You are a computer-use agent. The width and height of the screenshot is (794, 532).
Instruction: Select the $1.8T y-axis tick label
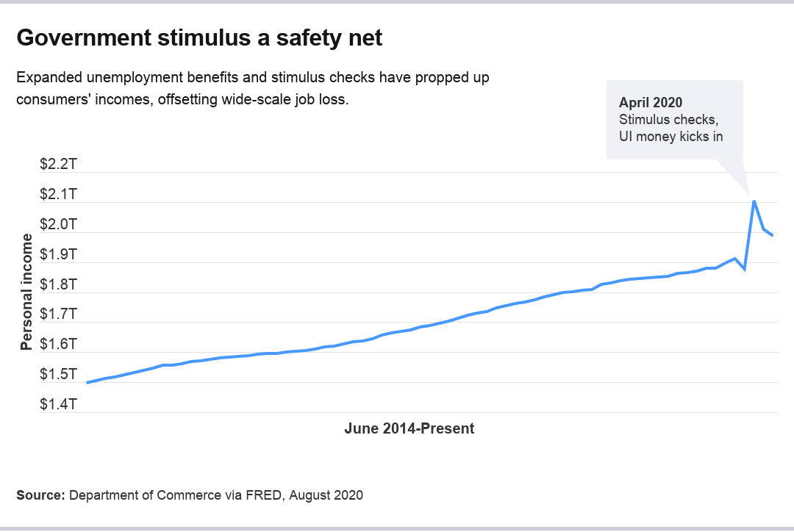58,284
